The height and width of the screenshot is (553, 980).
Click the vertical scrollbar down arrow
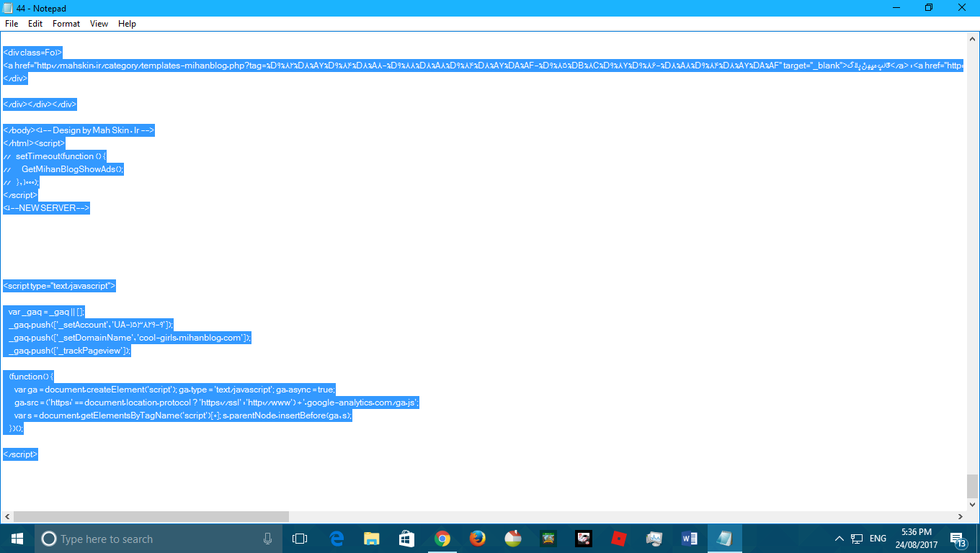pyautogui.click(x=973, y=504)
